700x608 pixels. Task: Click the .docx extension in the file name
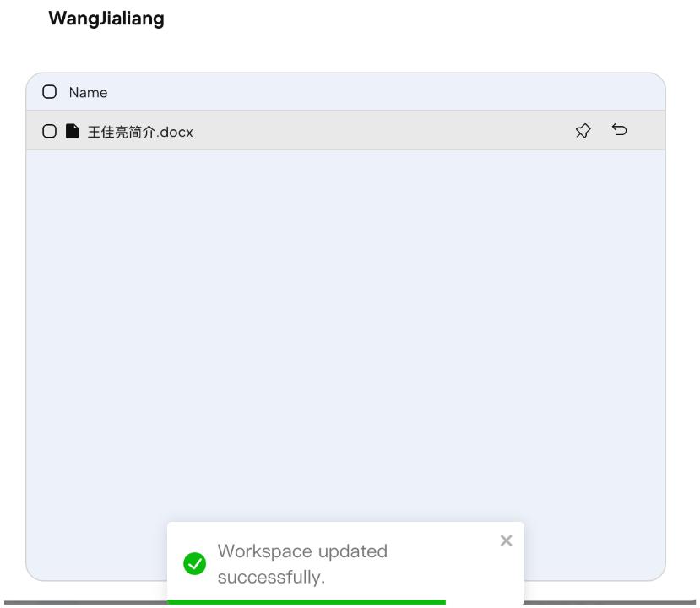coord(175,132)
